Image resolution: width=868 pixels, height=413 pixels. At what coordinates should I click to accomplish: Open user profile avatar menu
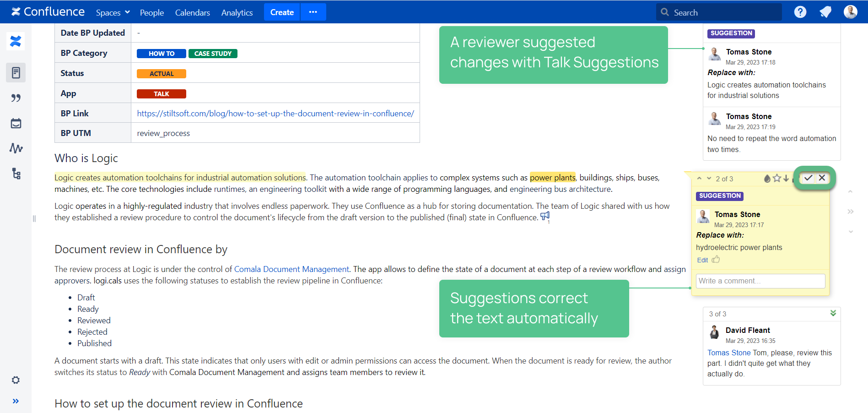pyautogui.click(x=851, y=12)
